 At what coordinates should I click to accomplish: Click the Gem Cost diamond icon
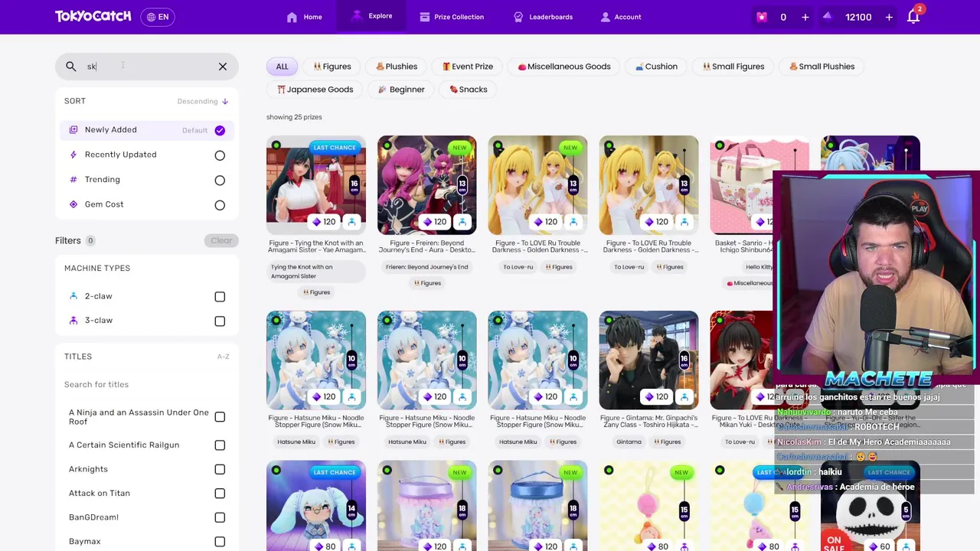[x=73, y=204]
